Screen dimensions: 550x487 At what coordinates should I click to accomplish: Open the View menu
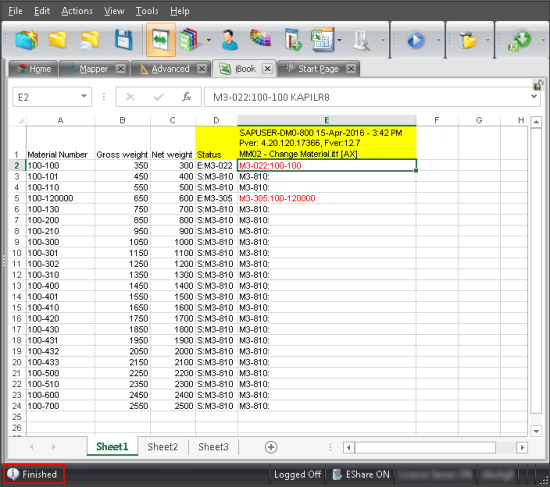114,11
